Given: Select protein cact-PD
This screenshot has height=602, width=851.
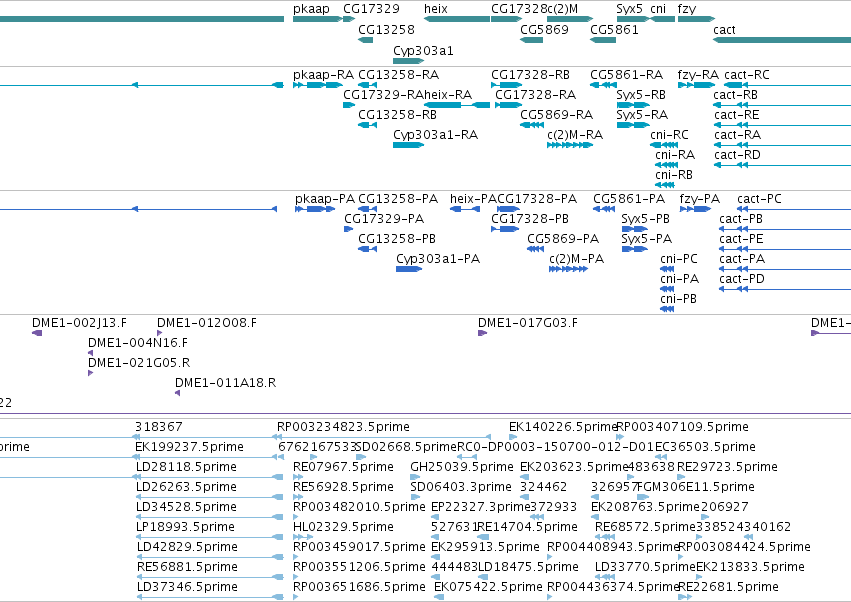Looking at the screenshot, I should click(742, 279).
